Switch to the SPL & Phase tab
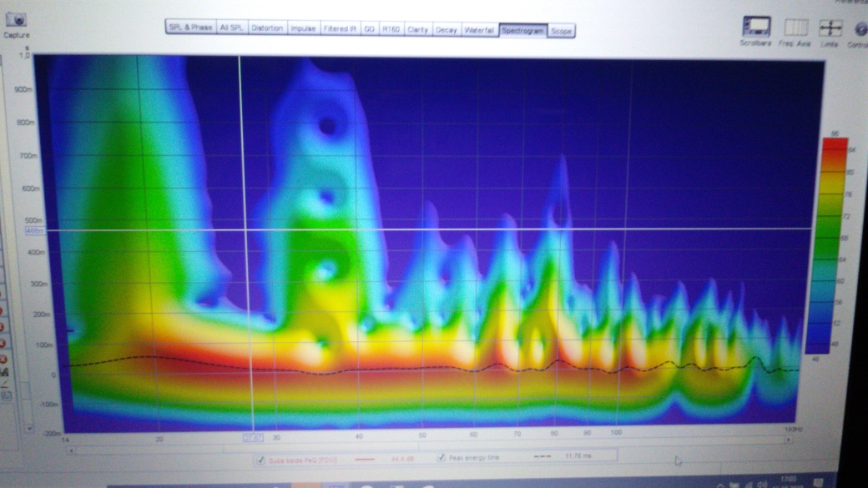The width and height of the screenshot is (868, 488). (190, 28)
